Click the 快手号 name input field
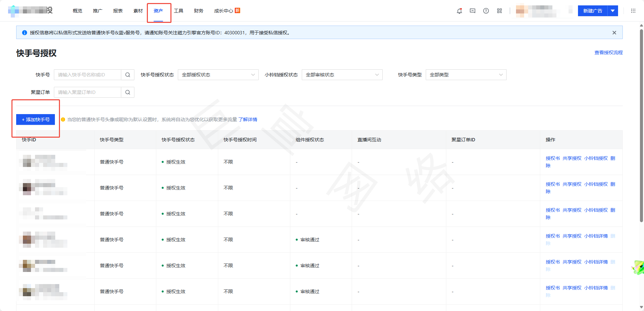 point(88,75)
